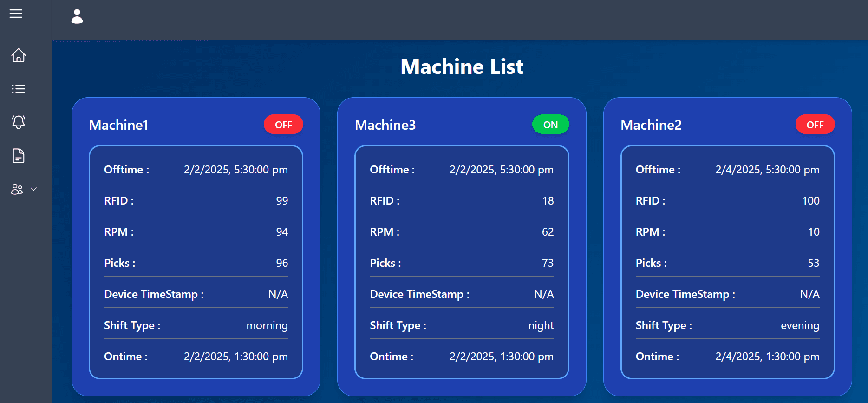Viewport: 868px width, 403px height.
Task: Click Machine2 shift type evening
Action: [x=800, y=325]
